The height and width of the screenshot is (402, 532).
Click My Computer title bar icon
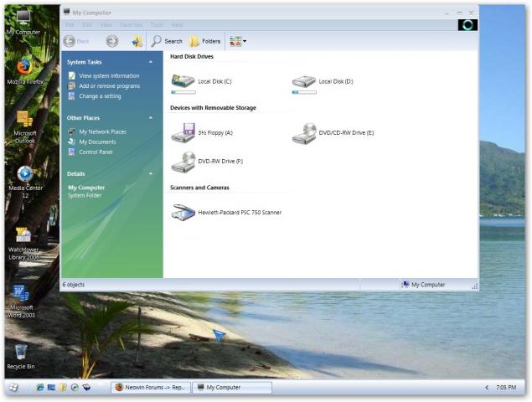66,13
